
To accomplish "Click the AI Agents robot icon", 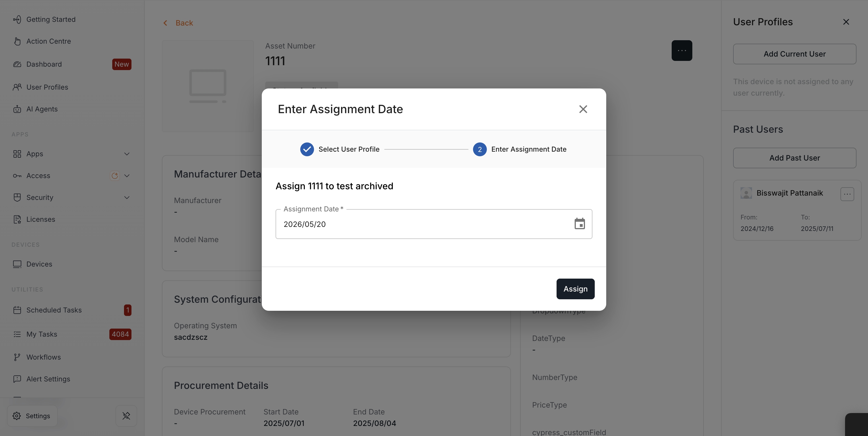I will tap(17, 109).
